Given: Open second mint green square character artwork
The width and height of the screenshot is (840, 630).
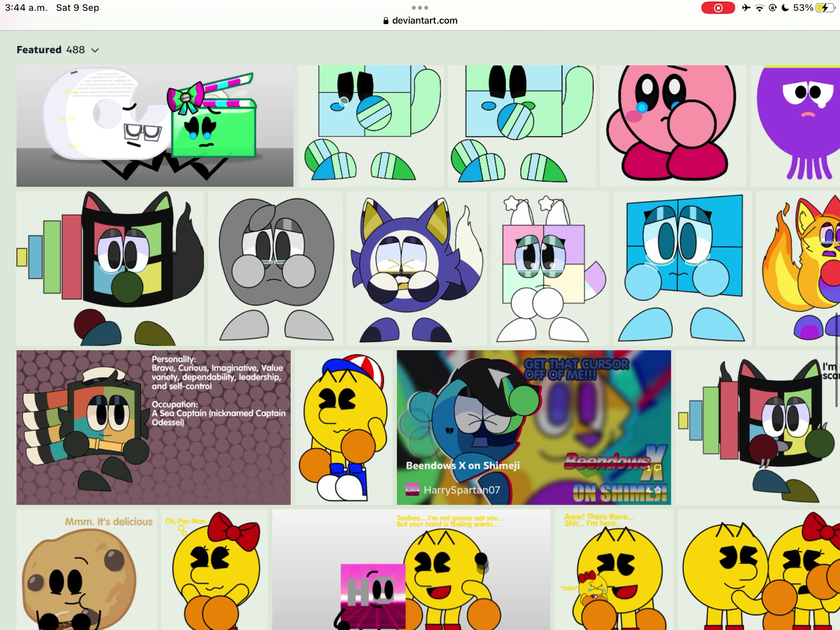Looking at the screenshot, I should [521, 126].
